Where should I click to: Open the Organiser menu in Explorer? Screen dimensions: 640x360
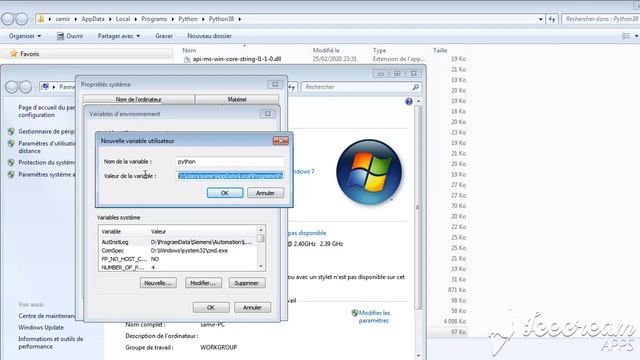pos(25,36)
